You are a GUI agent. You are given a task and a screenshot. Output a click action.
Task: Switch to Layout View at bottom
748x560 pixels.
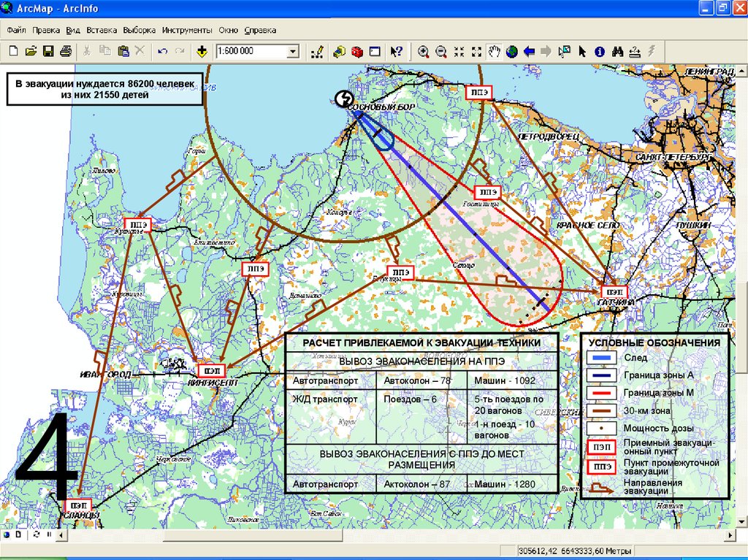coord(18,535)
